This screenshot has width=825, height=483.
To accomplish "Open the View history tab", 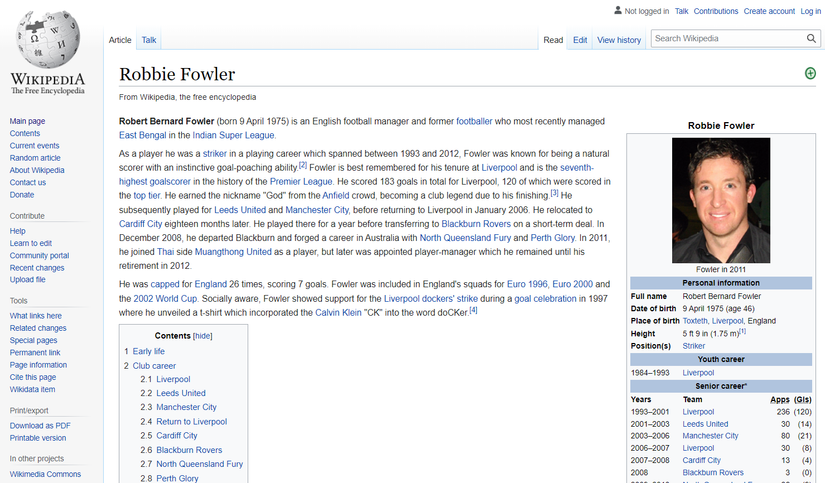I will point(619,40).
